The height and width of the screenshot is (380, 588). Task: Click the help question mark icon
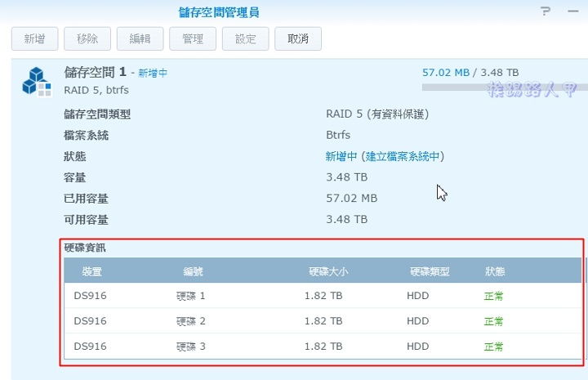click(x=546, y=11)
